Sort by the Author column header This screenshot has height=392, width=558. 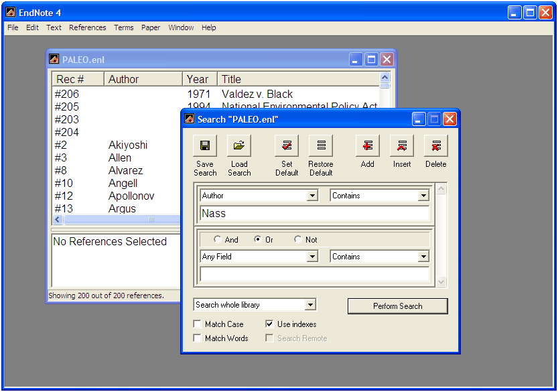click(x=143, y=79)
